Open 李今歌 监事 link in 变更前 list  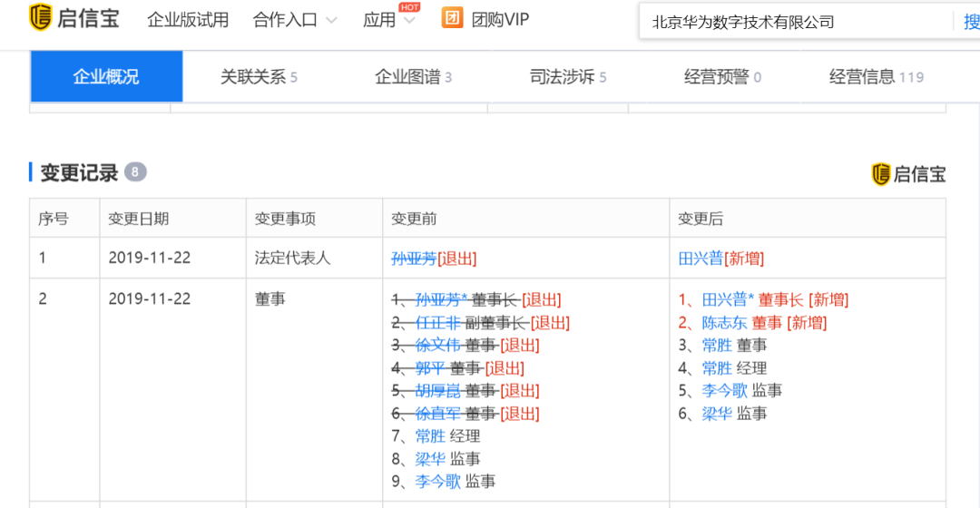click(437, 481)
